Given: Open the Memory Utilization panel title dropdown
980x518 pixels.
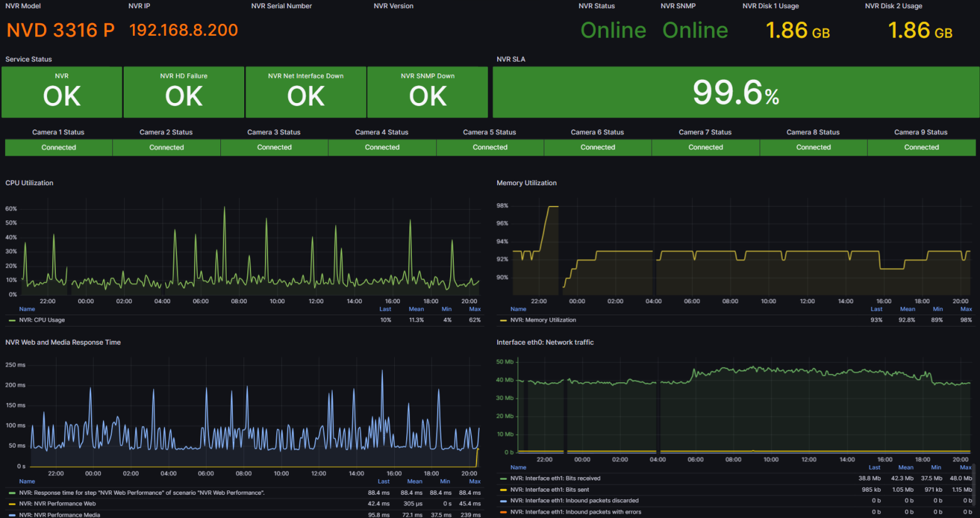Looking at the screenshot, I should click(x=527, y=183).
